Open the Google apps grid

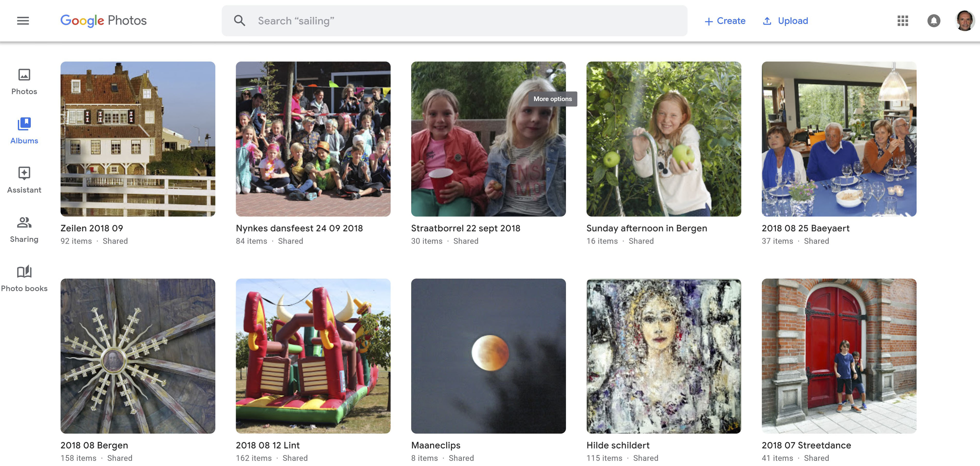click(902, 21)
